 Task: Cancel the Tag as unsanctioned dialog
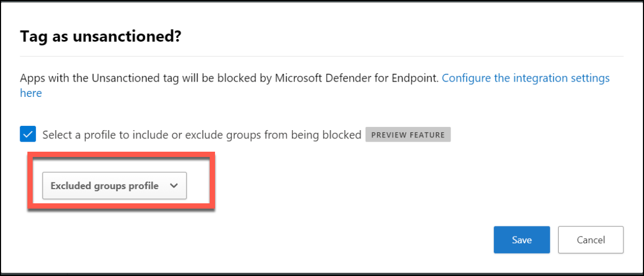pos(591,240)
